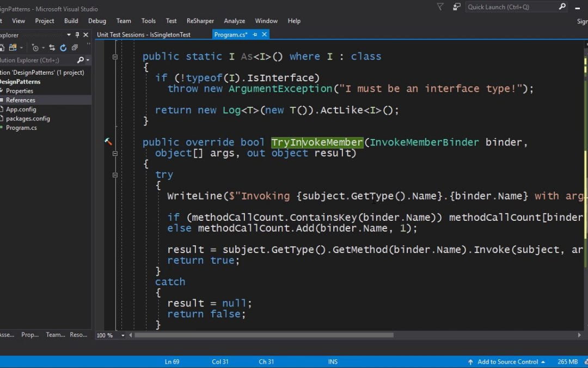Select Program.cs in Solution Explorer tree
The width and height of the screenshot is (588, 368).
21,128
